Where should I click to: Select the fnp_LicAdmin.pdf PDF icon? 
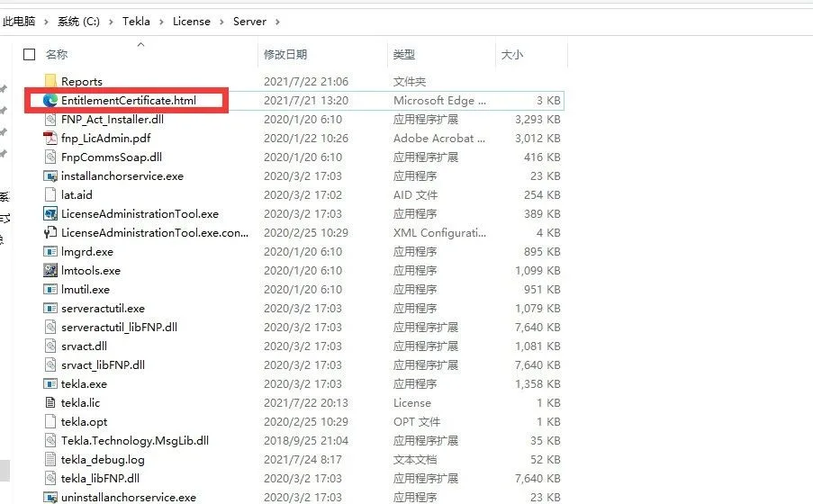tap(50, 138)
